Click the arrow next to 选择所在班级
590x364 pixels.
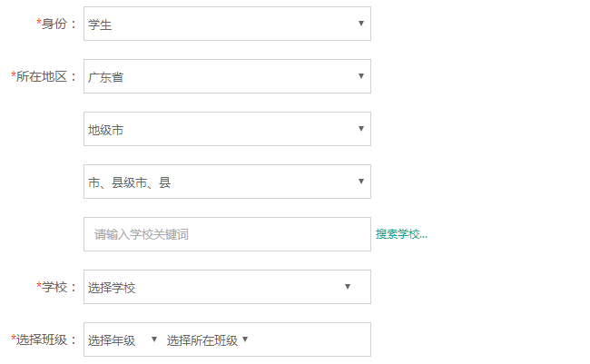245,339
